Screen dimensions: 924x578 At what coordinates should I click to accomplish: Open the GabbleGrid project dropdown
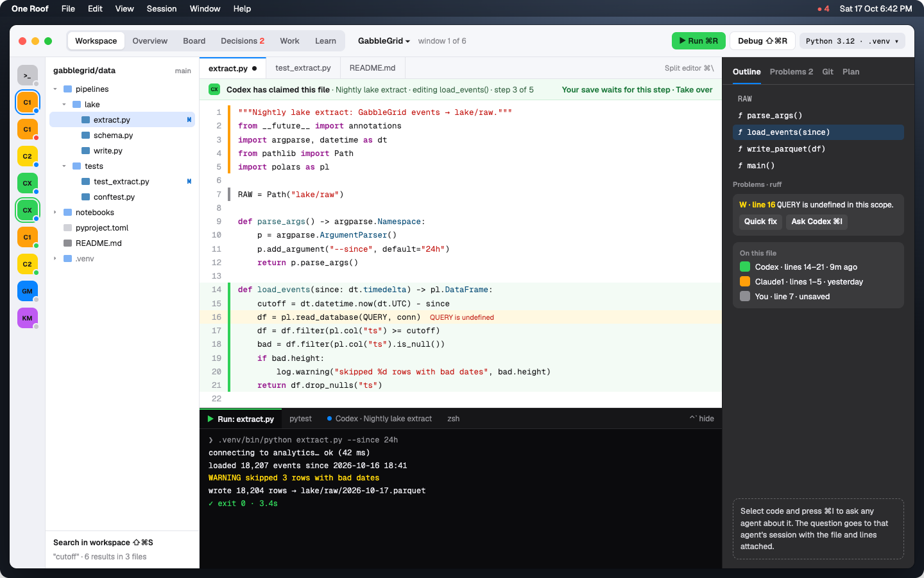[x=384, y=41]
